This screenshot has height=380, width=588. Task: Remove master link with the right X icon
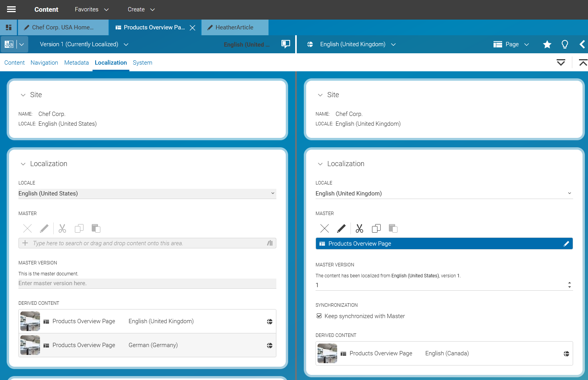[325, 228]
